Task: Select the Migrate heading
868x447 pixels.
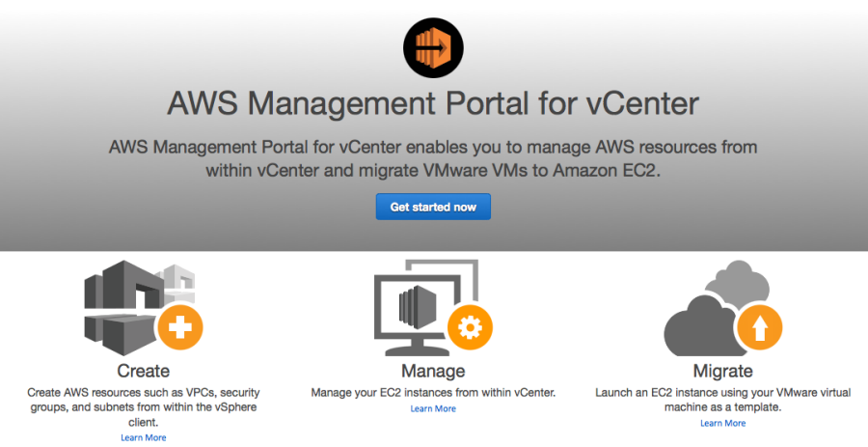Action: tap(722, 371)
